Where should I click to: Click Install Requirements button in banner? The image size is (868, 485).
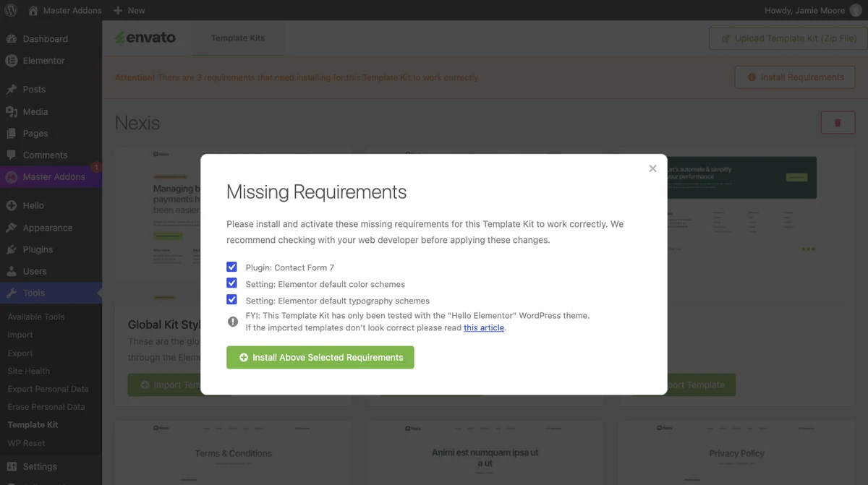pos(795,77)
